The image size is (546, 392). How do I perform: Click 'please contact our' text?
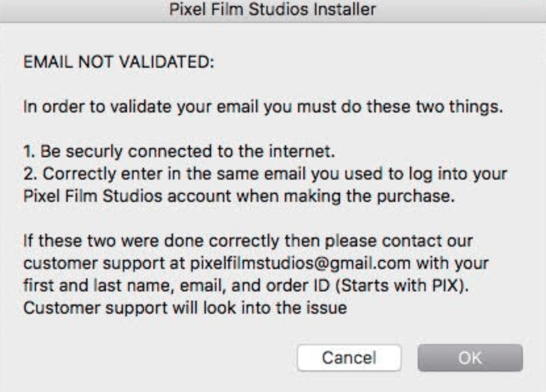pyautogui.click(x=399, y=241)
